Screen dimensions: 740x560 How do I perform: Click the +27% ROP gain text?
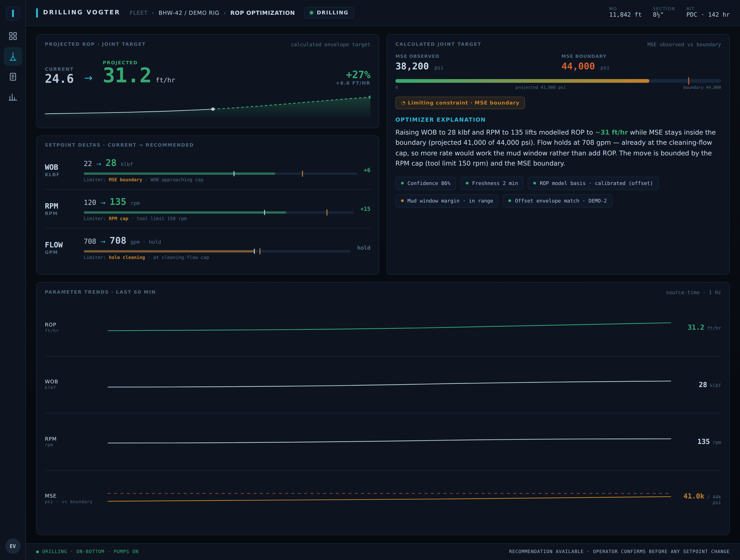[358, 75]
